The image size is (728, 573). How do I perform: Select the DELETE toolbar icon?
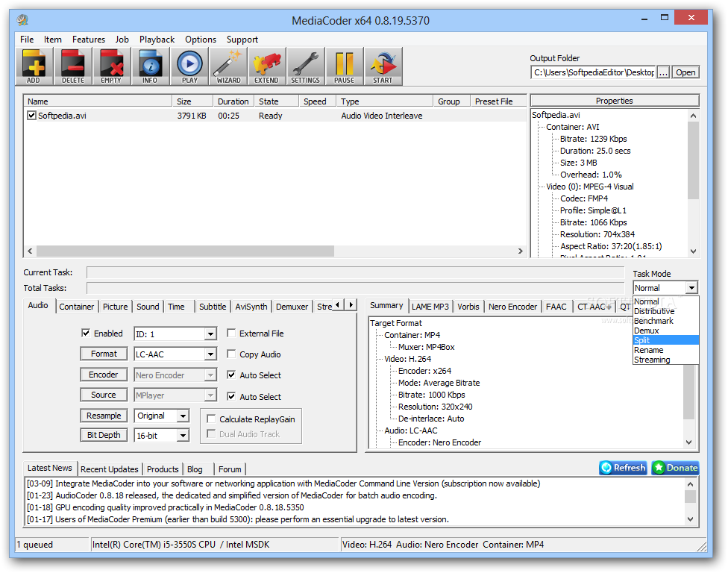(x=72, y=66)
